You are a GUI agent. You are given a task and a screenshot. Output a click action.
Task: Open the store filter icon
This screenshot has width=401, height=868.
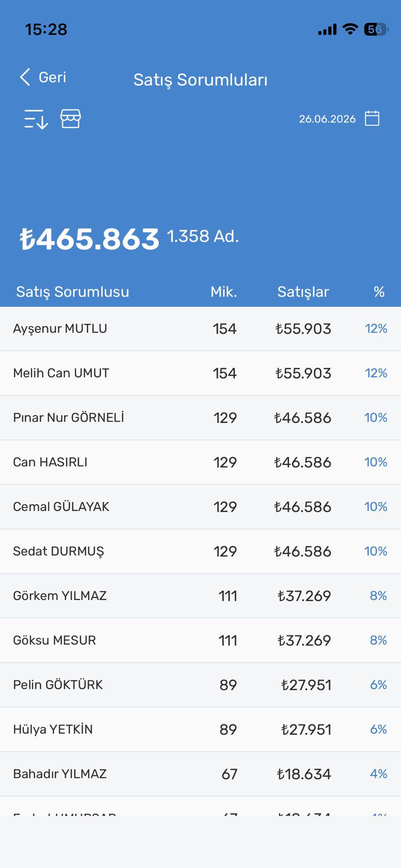[x=71, y=119]
